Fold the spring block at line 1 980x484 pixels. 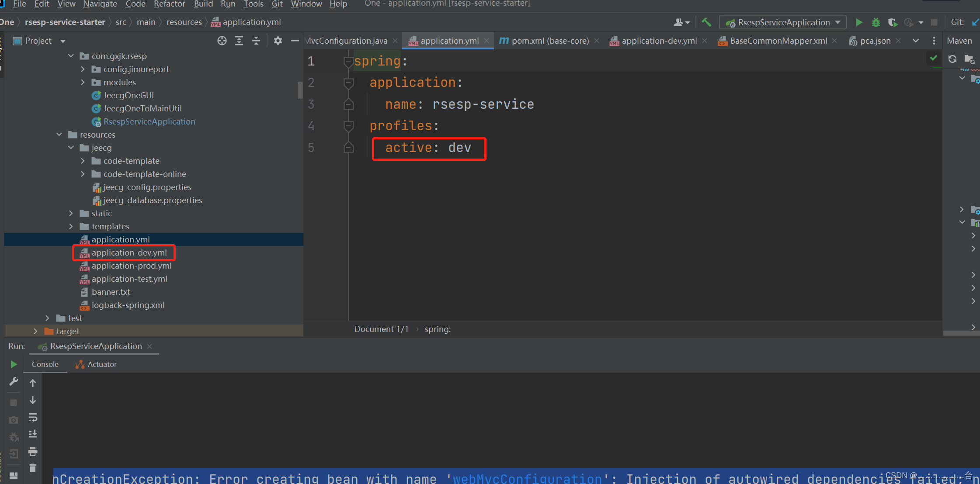click(348, 61)
